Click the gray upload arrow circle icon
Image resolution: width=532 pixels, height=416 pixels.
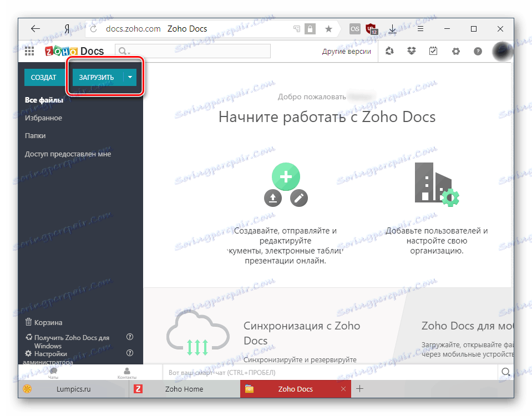click(273, 198)
